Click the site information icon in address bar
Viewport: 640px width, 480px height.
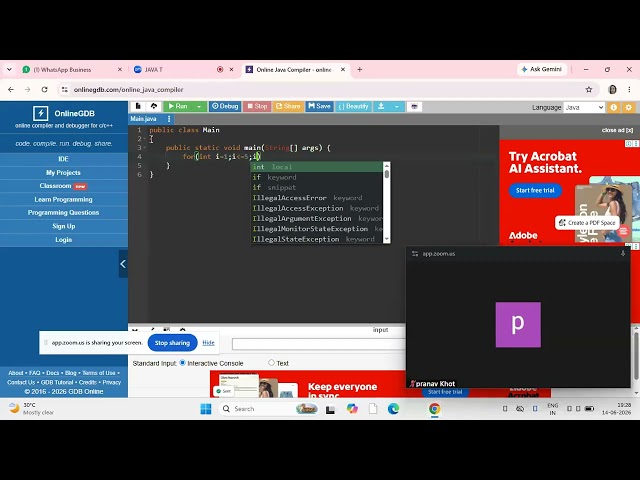coord(64,89)
